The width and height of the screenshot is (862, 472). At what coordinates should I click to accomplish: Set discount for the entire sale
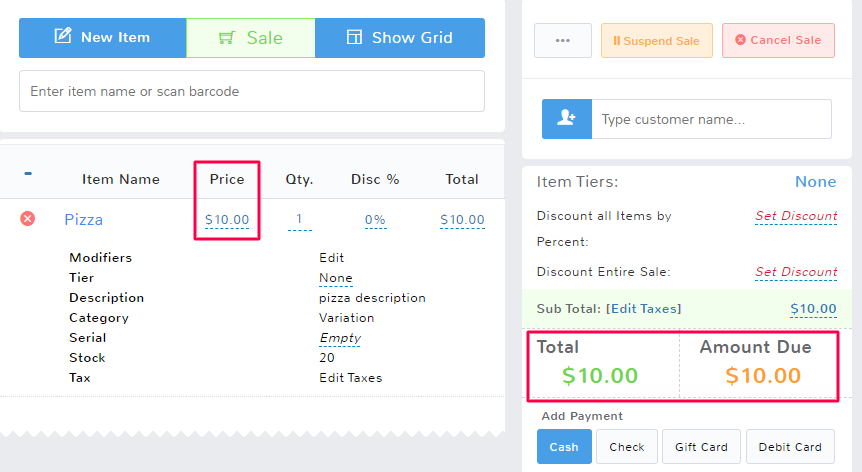click(x=796, y=272)
